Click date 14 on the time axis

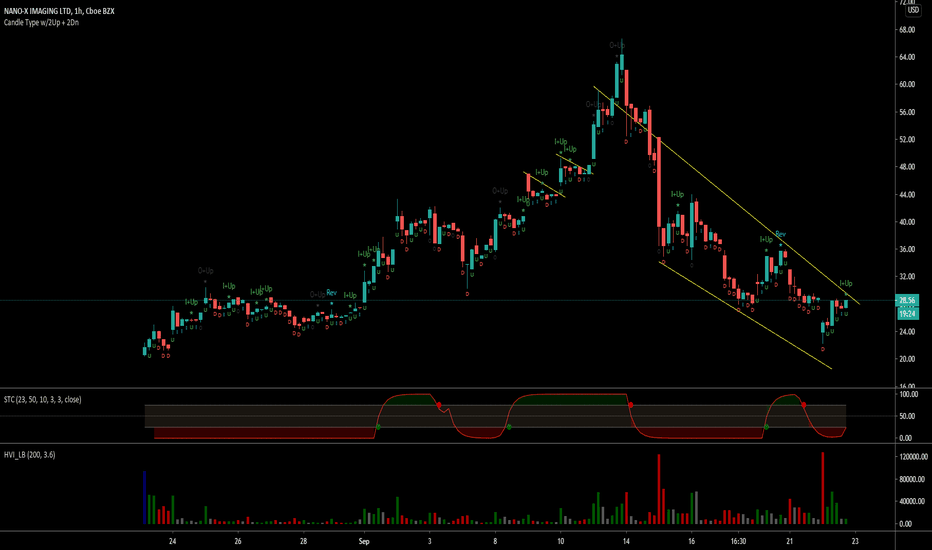tap(626, 542)
